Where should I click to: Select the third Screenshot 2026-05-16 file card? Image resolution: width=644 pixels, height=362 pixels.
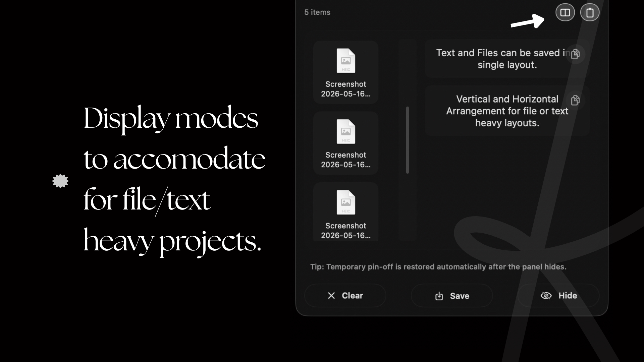[346, 212]
